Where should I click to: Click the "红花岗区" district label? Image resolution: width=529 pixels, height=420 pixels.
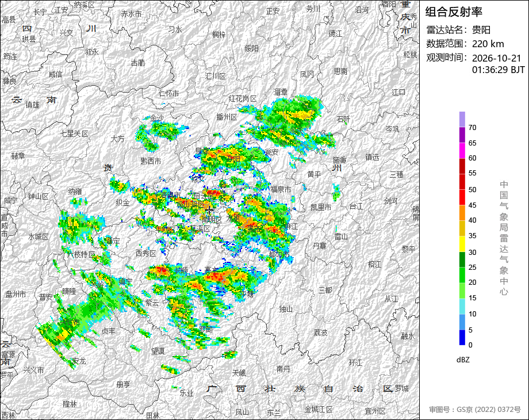[243, 98]
